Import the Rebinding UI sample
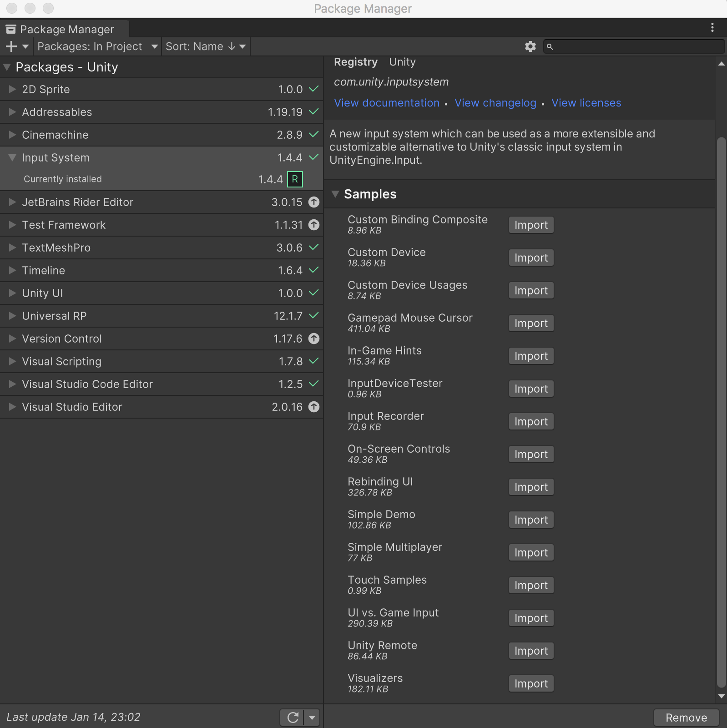The image size is (727, 728). pyautogui.click(x=530, y=487)
